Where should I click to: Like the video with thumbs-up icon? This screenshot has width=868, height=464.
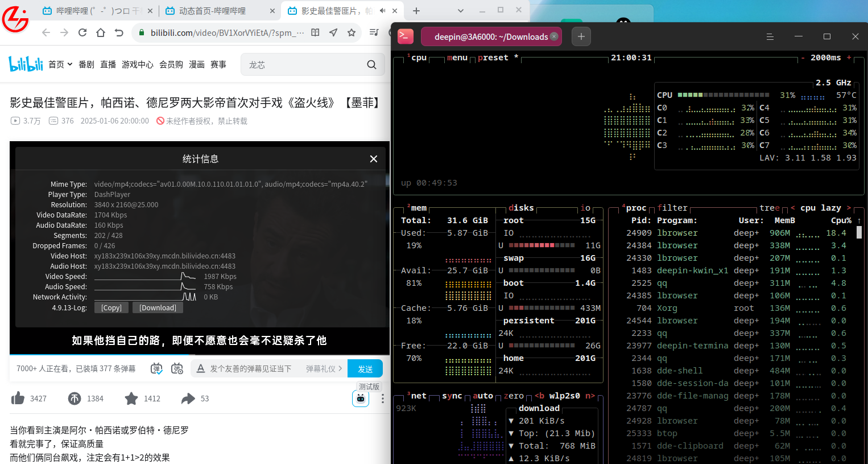point(18,398)
